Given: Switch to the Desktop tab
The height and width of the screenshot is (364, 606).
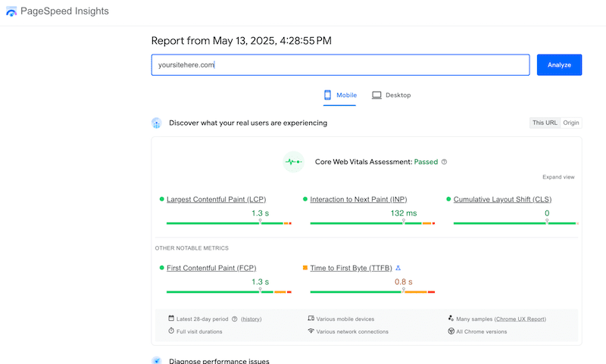Looking at the screenshot, I should click(391, 95).
